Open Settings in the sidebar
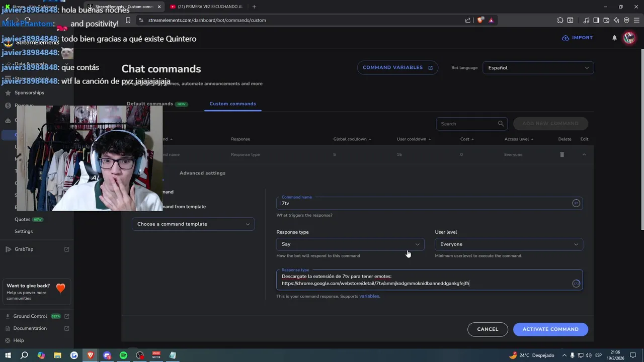The image size is (644, 362). click(x=24, y=231)
